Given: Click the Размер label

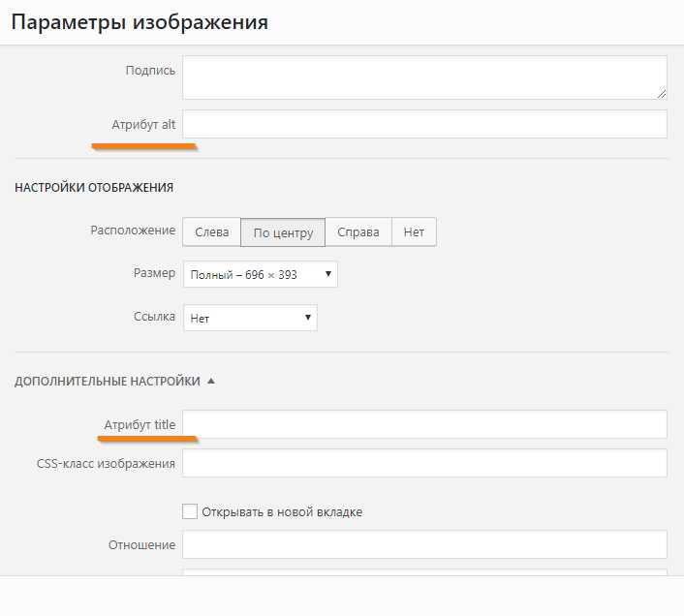Looking at the screenshot, I should pos(154,273).
